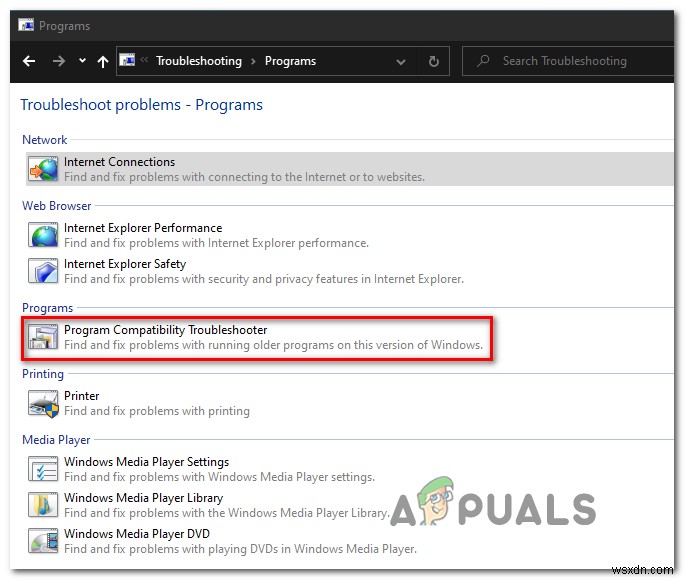
Task: Open the Internet Connections globe icon
Action: pyautogui.click(x=43, y=169)
